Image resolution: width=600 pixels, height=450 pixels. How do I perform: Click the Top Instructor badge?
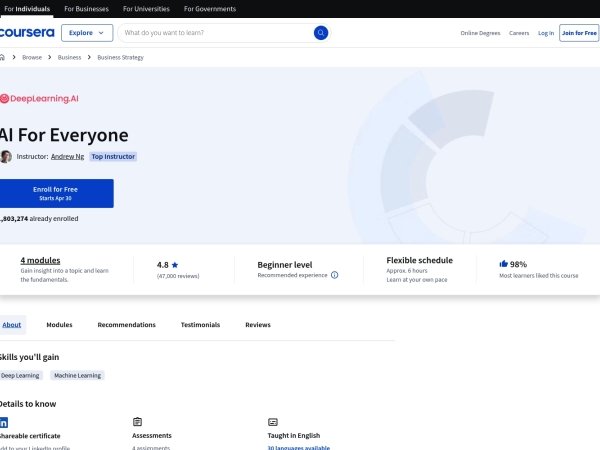113,157
